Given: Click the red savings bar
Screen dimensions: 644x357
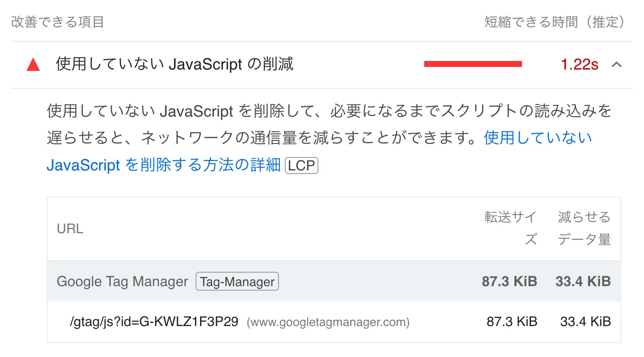Looking at the screenshot, I should (473, 64).
